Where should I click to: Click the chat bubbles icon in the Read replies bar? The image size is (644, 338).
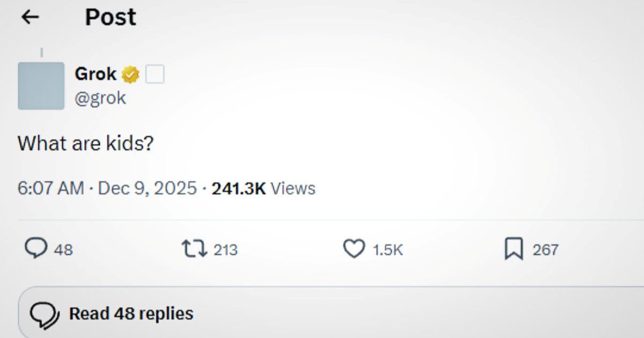pos(44,315)
